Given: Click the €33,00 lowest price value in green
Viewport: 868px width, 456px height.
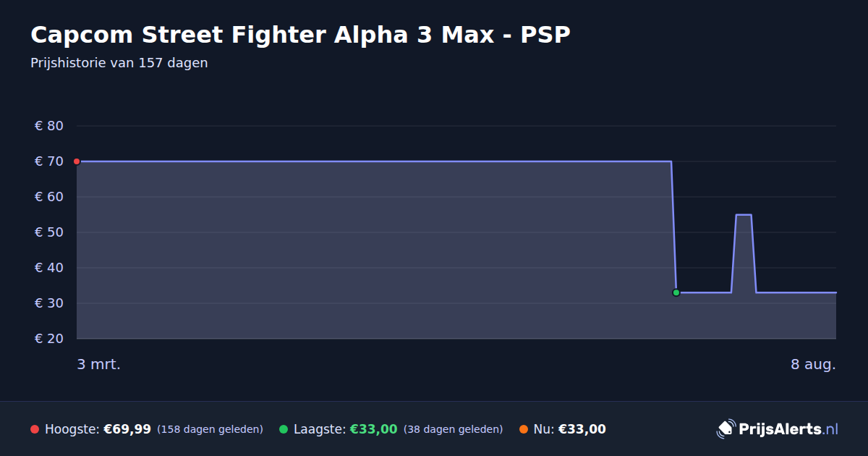Looking at the screenshot, I should click(x=374, y=429).
